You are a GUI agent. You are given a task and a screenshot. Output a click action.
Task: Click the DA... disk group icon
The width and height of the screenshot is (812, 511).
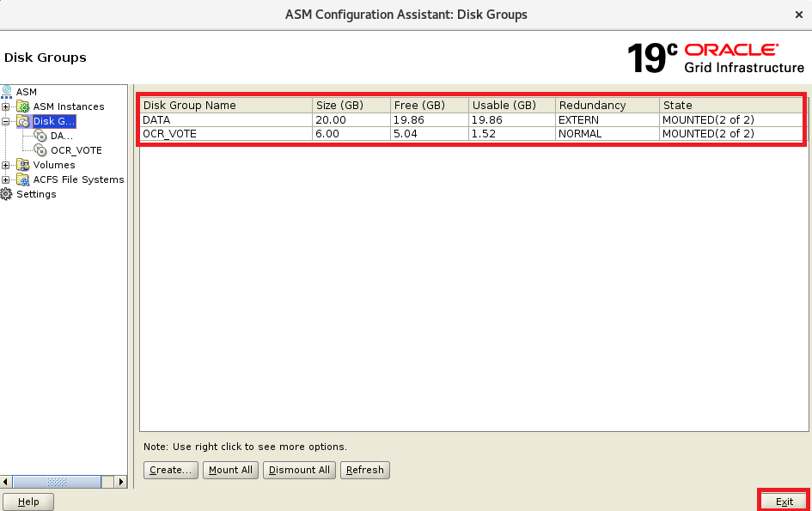40,136
